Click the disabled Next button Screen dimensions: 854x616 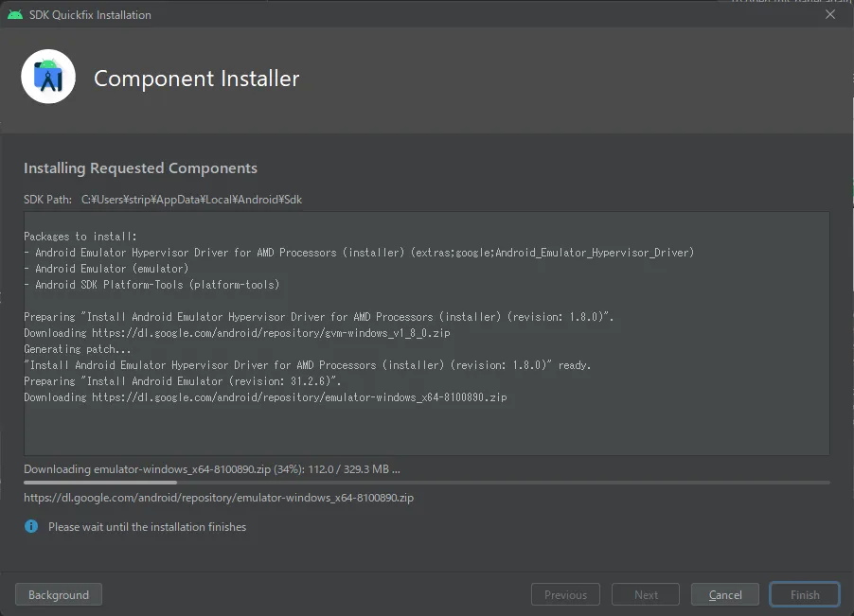646,595
